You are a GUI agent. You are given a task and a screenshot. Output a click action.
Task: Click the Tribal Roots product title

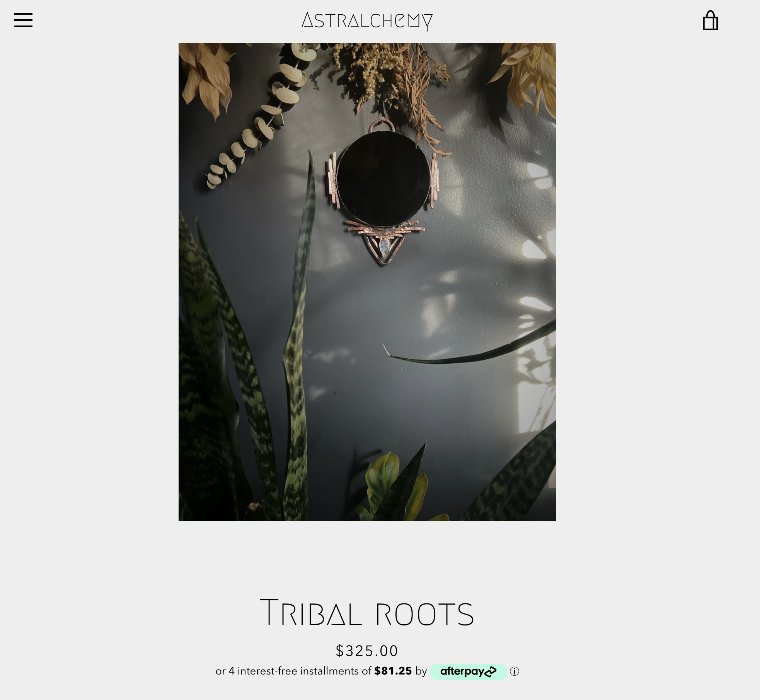tap(366, 612)
